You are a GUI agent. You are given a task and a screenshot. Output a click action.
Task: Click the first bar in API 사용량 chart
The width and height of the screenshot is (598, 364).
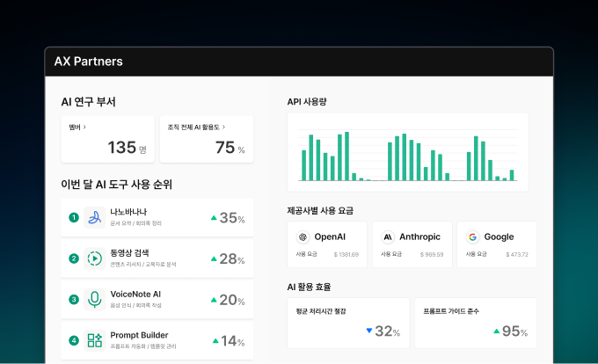[304, 165]
